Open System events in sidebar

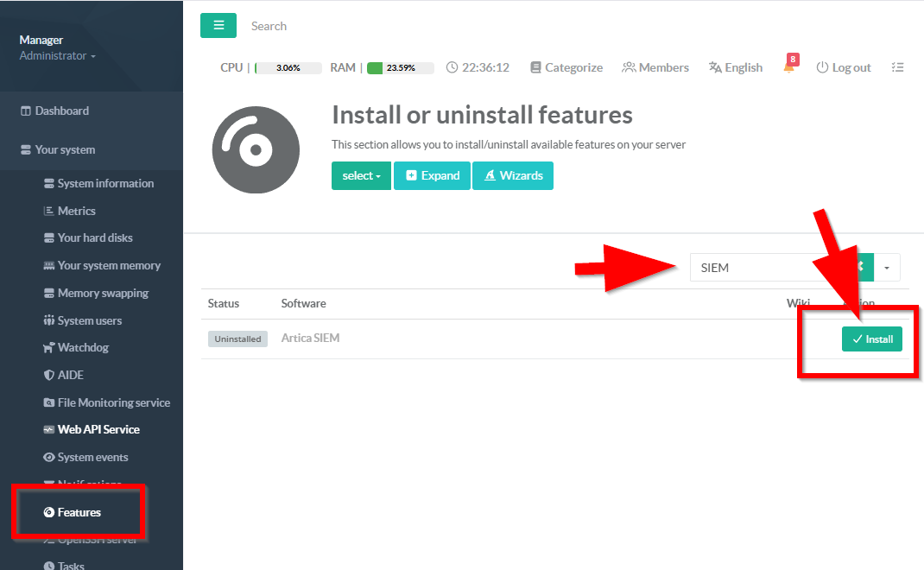(85, 458)
